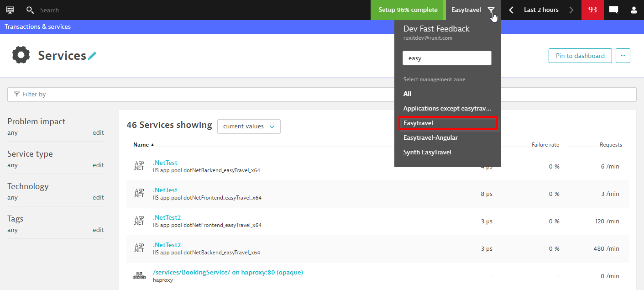The width and height of the screenshot is (644, 290).
Task: Click ASP.NET icon for .NetTest2 dotNetBackend row
Action: [x=139, y=248]
